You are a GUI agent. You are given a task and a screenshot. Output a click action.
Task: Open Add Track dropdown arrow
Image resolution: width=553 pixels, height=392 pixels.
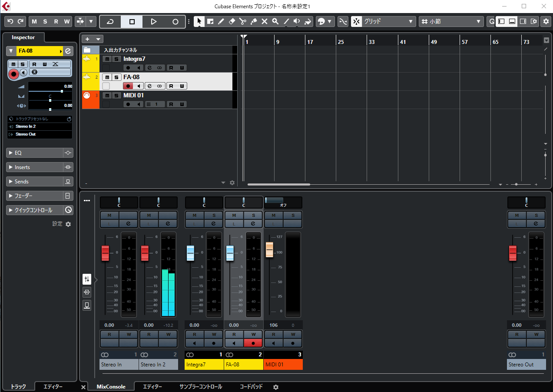coord(99,39)
